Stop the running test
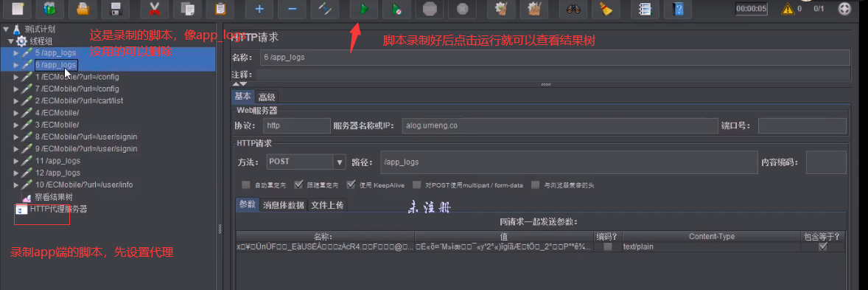 click(429, 8)
